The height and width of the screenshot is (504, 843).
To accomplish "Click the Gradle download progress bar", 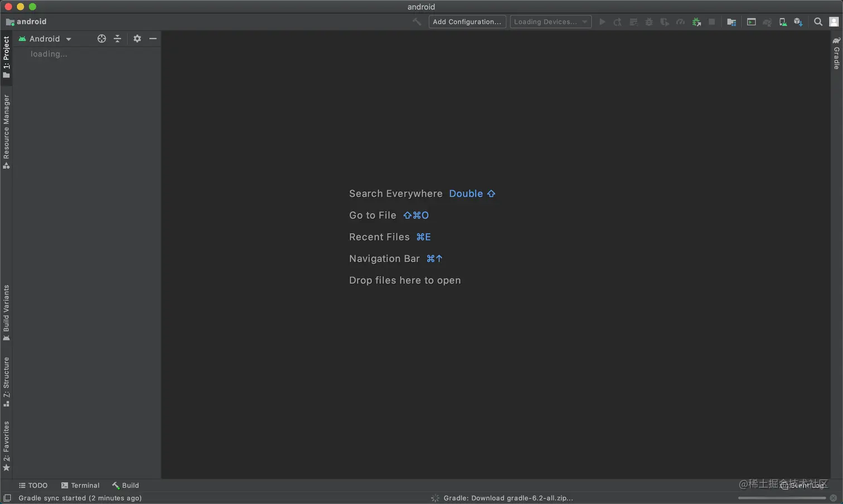I will [782, 498].
